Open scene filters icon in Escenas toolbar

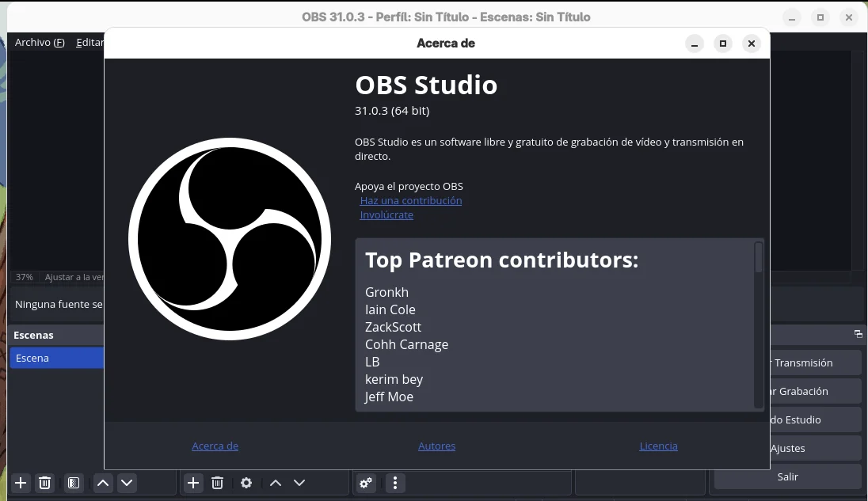tap(74, 483)
